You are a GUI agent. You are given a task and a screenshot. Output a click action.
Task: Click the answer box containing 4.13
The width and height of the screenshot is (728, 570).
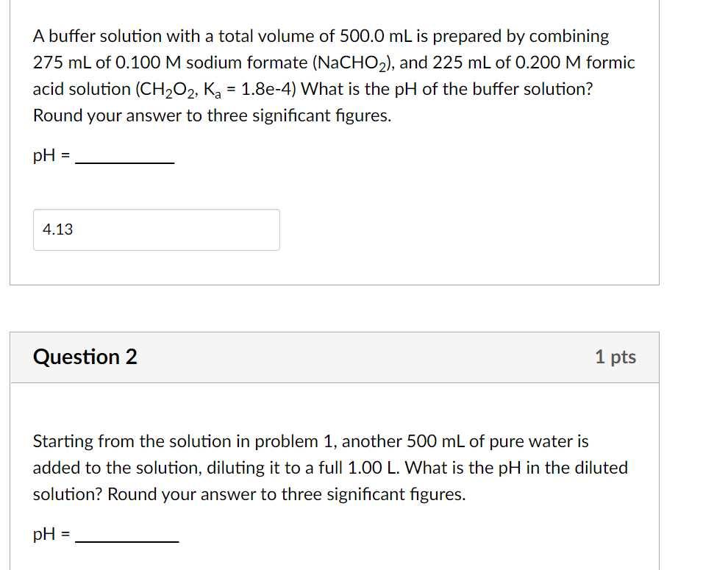tap(156, 229)
